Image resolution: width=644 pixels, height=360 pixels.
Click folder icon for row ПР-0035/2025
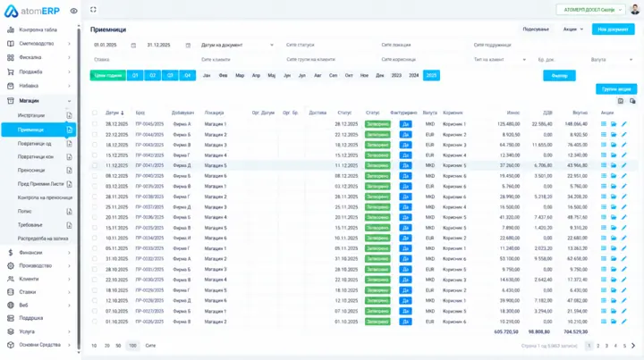pos(614,228)
